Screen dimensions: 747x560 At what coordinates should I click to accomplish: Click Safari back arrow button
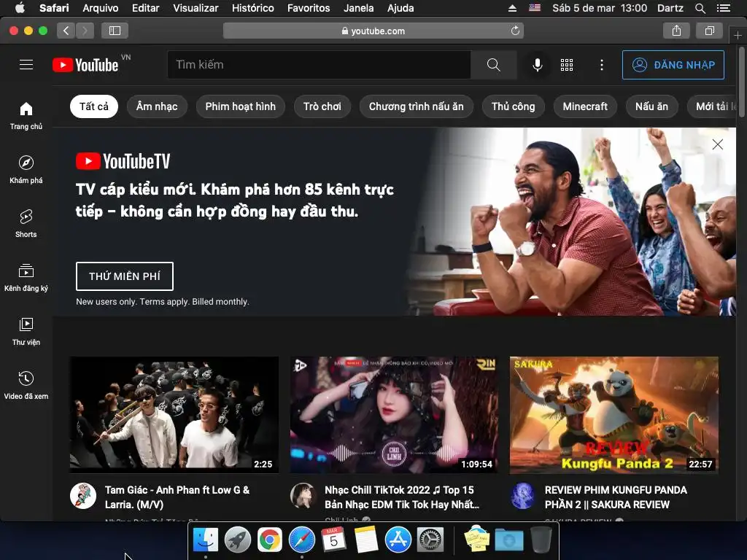(66, 31)
